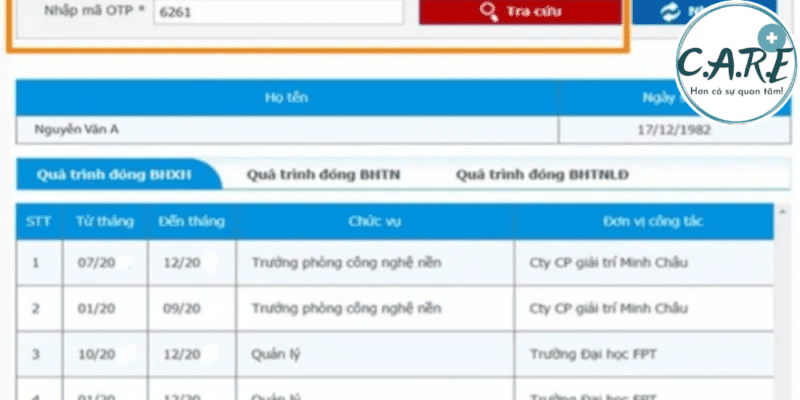Click the Họ tên header cell
This screenshot has height=400, width=800.
pyautogui.click(x=287, y=97)
